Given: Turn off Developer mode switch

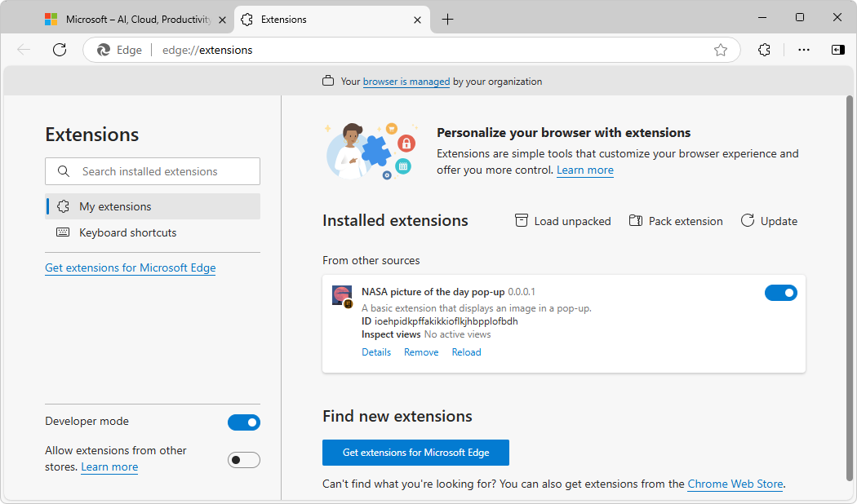Looking at the screenshot, I should 244,422.
